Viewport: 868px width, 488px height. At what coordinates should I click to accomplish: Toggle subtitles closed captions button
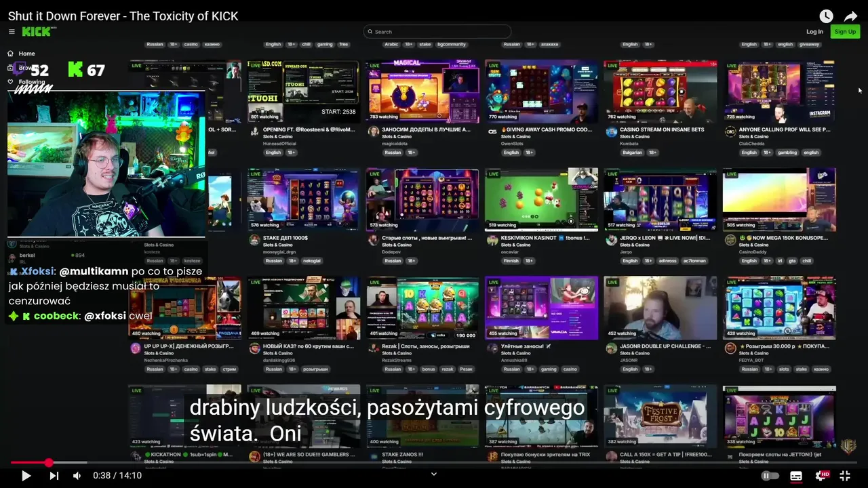(796, 476)
